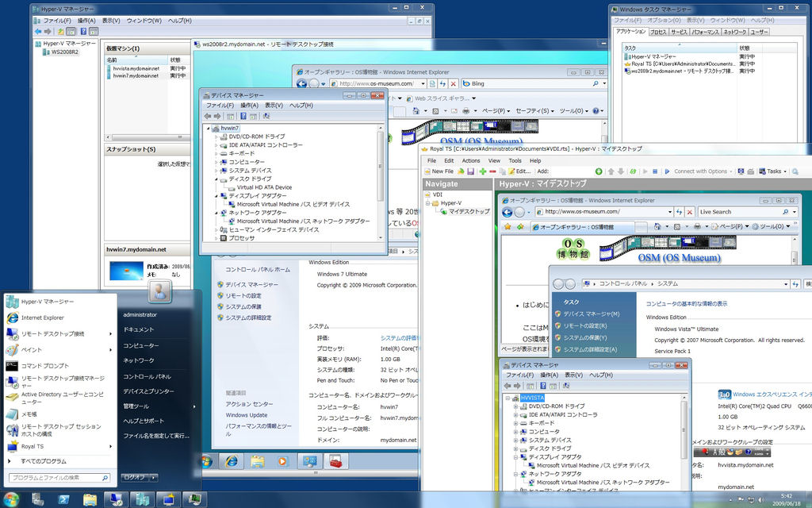
Task: Open Internet Explorer on the Windows 7 guest taskbar
Action: pyautogui.click(x=232, y=461)
